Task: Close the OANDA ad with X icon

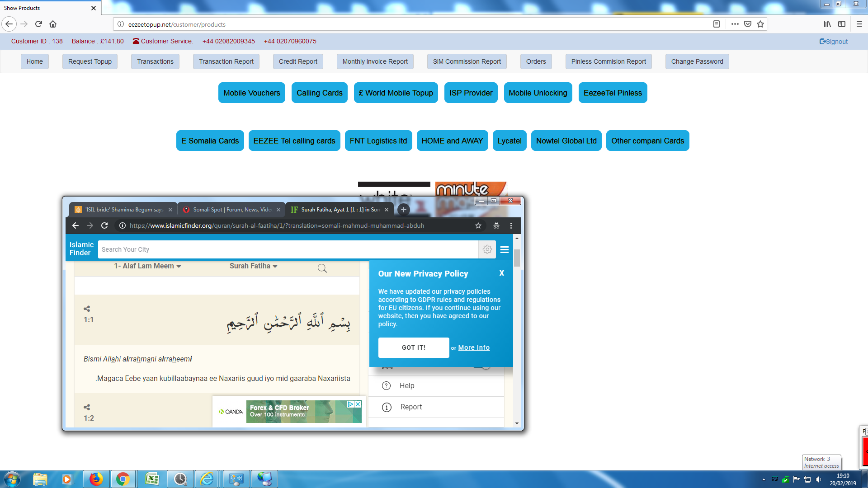Action: (x=358, y=404)
